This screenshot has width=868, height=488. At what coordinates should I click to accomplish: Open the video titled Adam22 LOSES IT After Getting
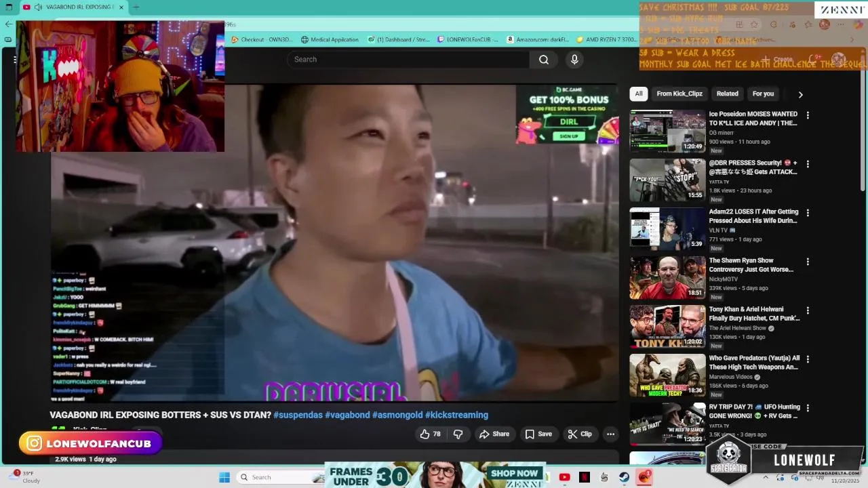click(x=753, y=216)
